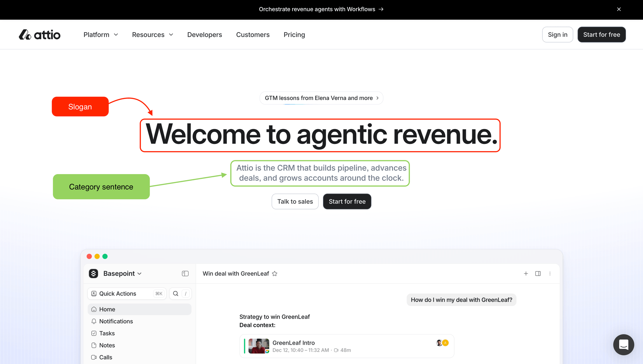Open the GTM lessons from Elena Verna pill
The image size is (643, 364).
[321, 98]
